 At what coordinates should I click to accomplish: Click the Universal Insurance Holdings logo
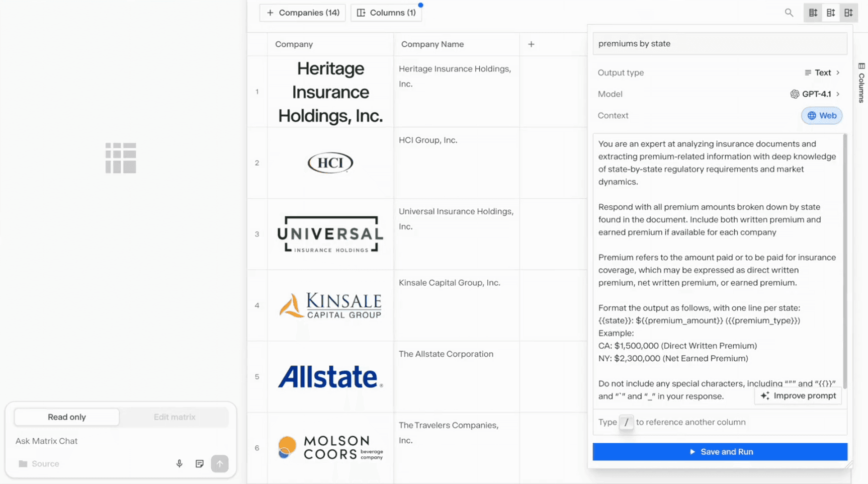pyautogui.click(x=330, y=234)
